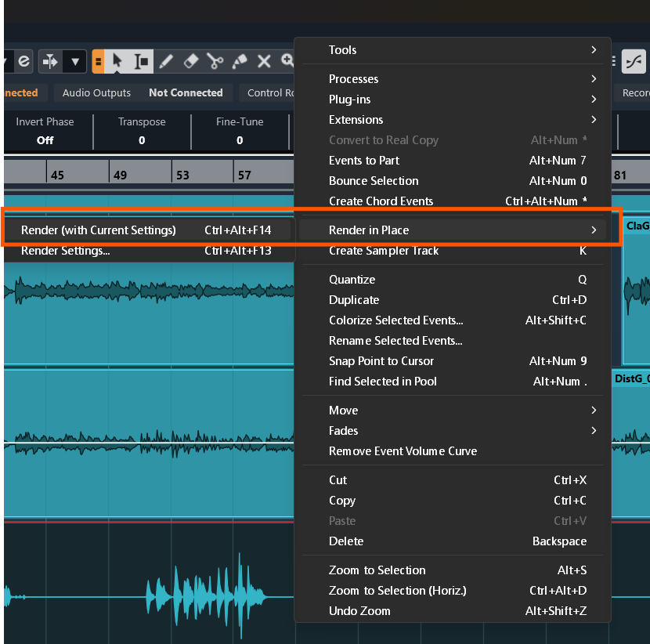The height and width of the screenshot is (644, 650).
Task: Choose Undo Zoom
Action: (x=453, y=610)
